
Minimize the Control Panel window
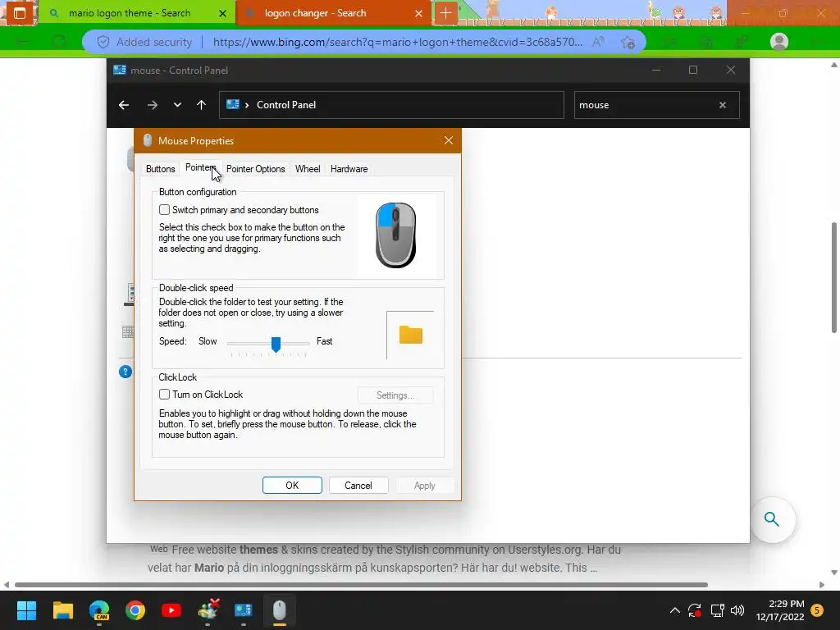point(656,71)
